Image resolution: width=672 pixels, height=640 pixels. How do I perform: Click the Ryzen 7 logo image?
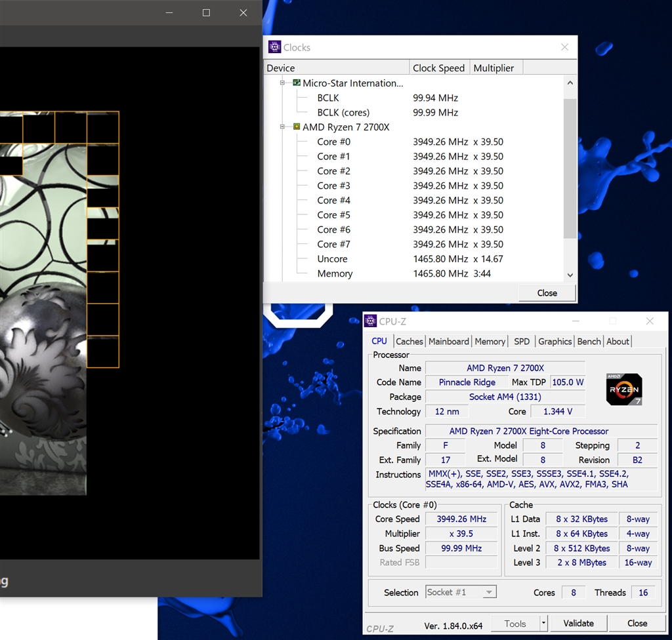pyautogui.click(x=623, y=390)
